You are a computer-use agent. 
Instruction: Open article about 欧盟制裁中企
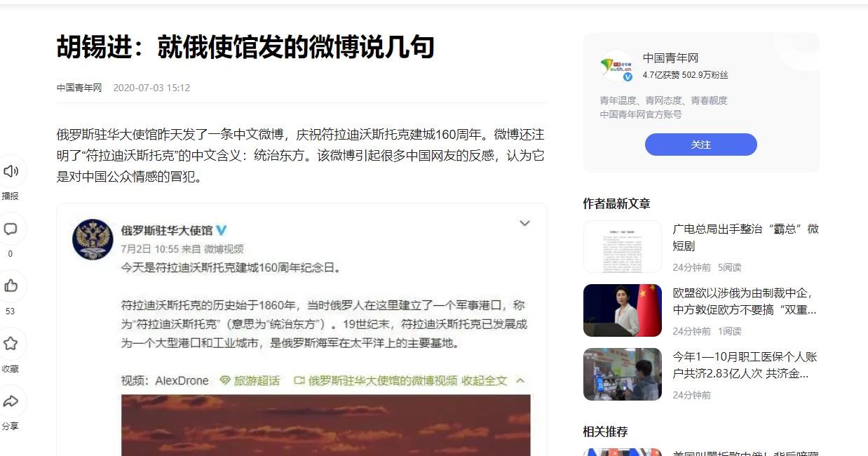coord(745,301)
